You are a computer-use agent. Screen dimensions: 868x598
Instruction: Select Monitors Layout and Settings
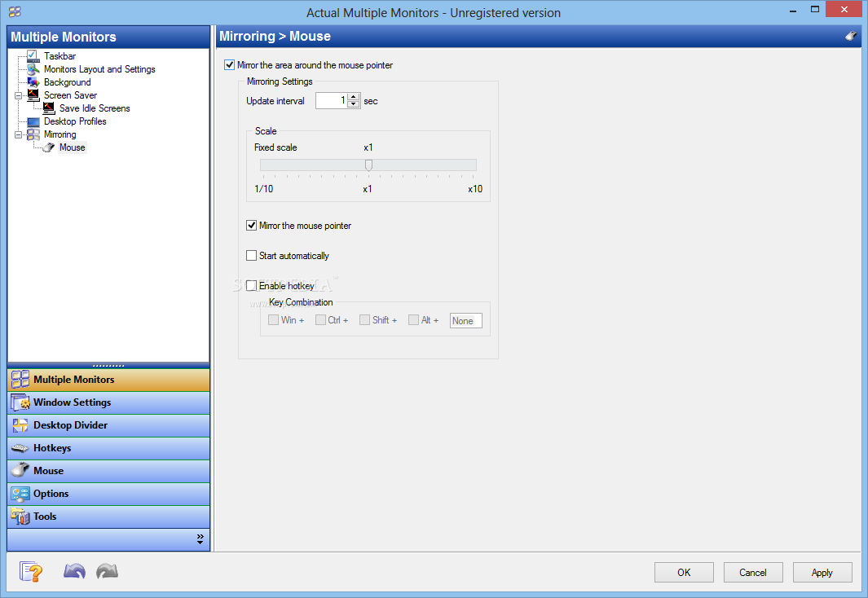click(x=99, y=69)
